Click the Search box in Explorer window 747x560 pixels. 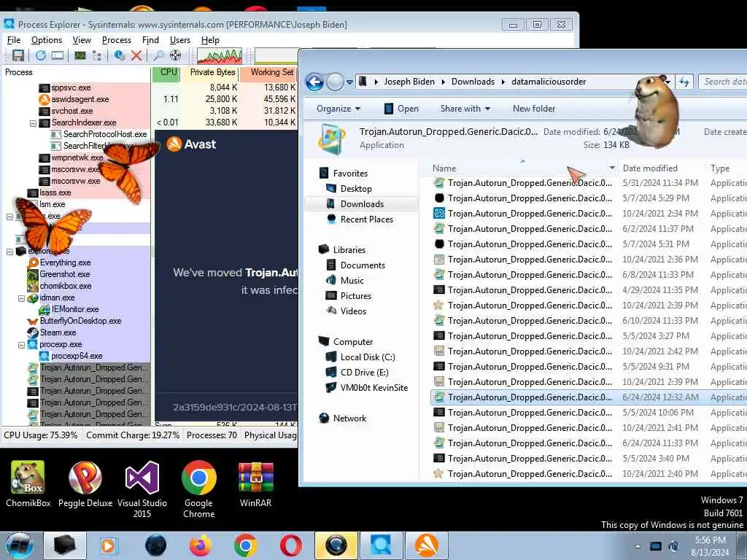point(723,82)
